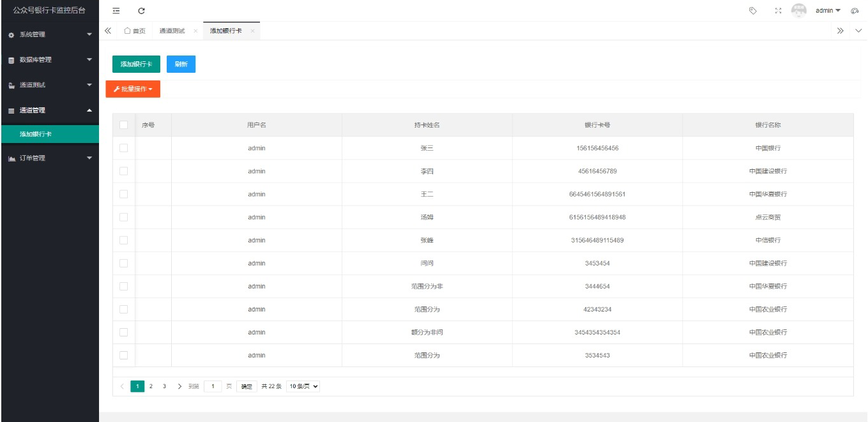Image resolution: width=868 pixels, height=422 pixels.
Task: Change page size using 10条/页 dropdown
Action: [303, 386]
